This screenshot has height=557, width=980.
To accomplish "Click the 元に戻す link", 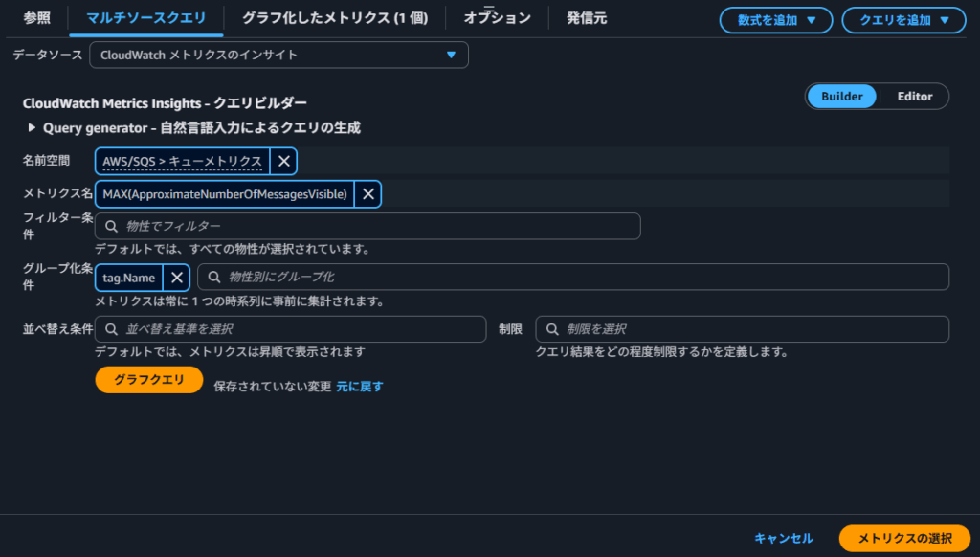I will pyautogui.click(x=360, y=387).
